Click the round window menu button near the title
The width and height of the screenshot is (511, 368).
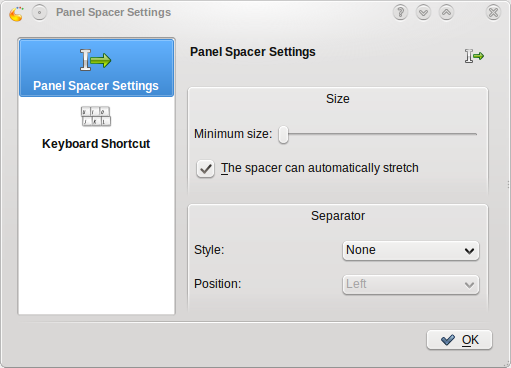pyautogui.click(x=39, y=13)
